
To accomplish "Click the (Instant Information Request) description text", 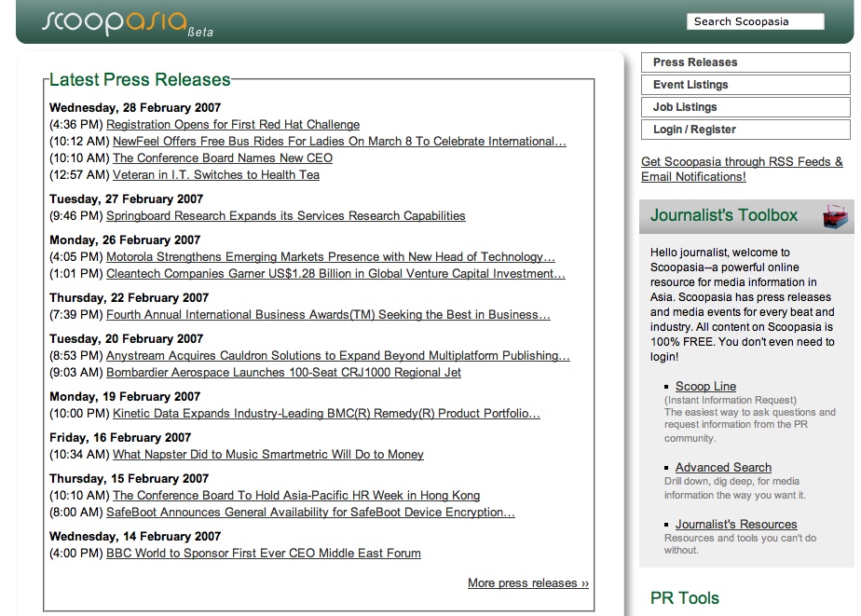I will tap(731, 400).
